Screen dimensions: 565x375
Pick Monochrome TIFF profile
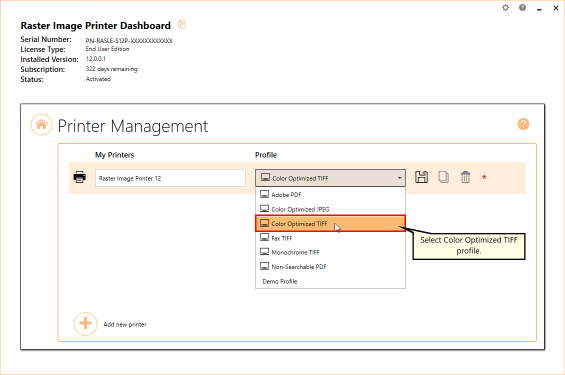point(330,252)
